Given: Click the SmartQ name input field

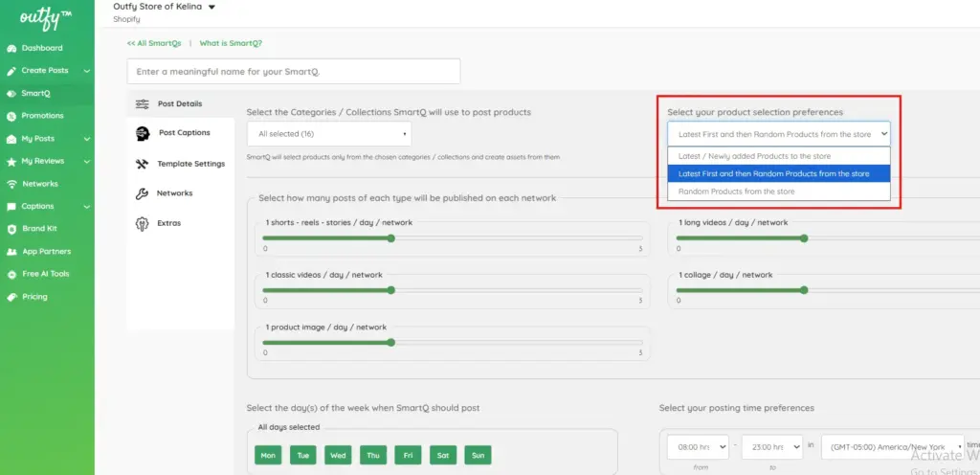Looking at the screenshot, I should coord(294,71).
